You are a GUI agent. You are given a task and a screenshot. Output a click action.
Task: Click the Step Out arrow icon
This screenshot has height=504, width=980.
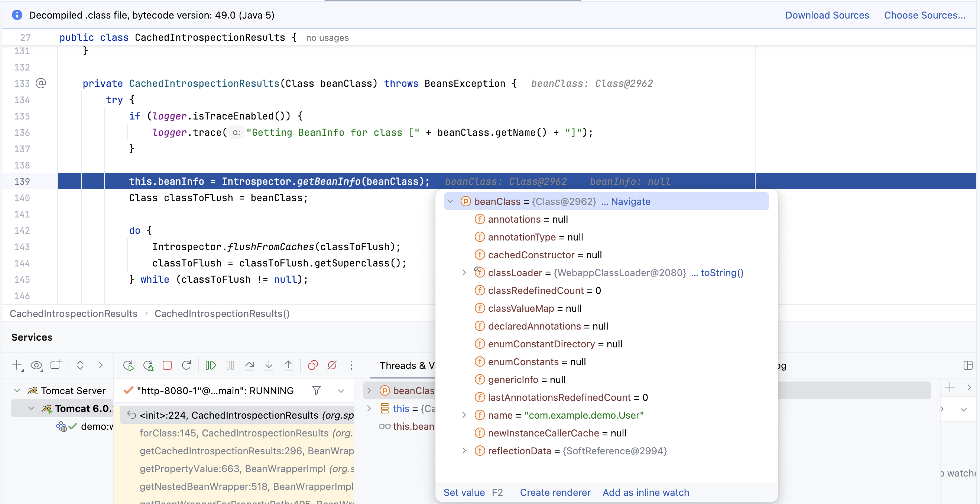288,365
